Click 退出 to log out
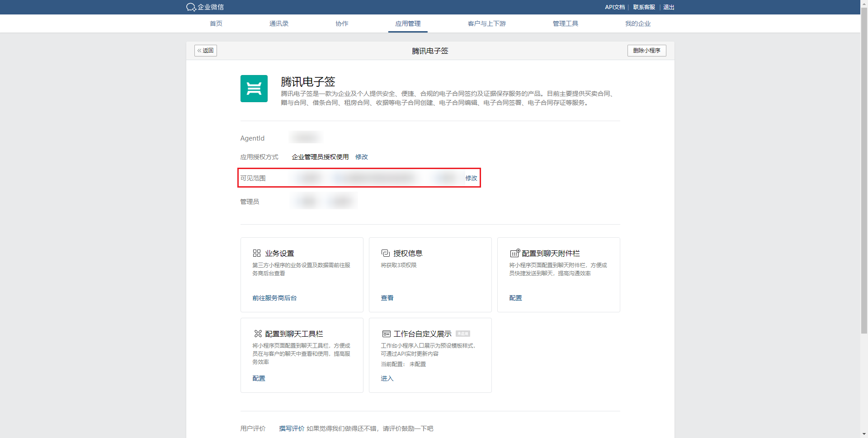This screenshot has height=438, width=868. [x=669, y=7]
